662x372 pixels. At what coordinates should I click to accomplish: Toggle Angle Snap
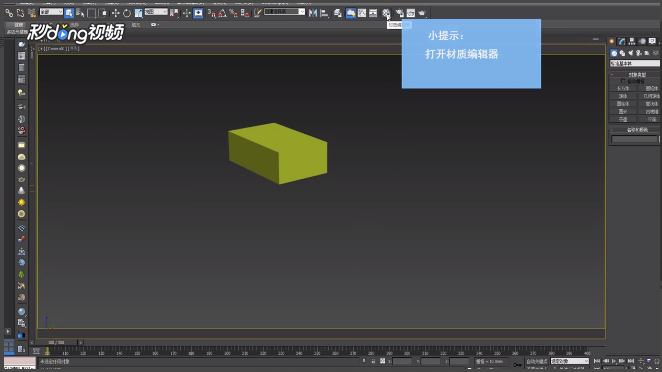coord(222,13)
